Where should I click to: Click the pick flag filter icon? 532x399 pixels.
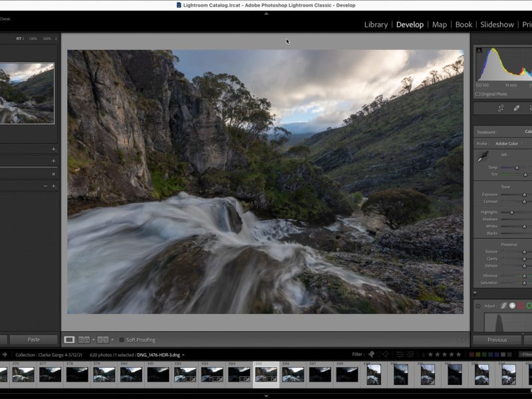pyautogui.click(x=371, y=354)
